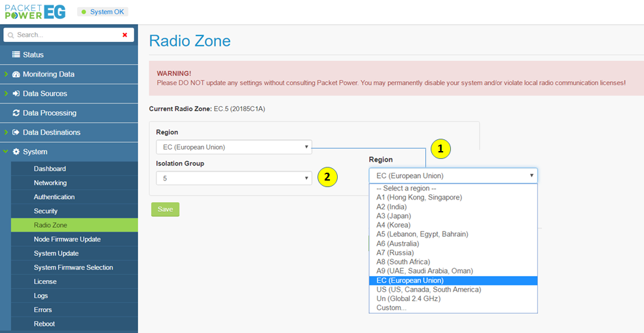Open the Region dropdown in the form
The image size is (644, 333).
pos(234,147)
